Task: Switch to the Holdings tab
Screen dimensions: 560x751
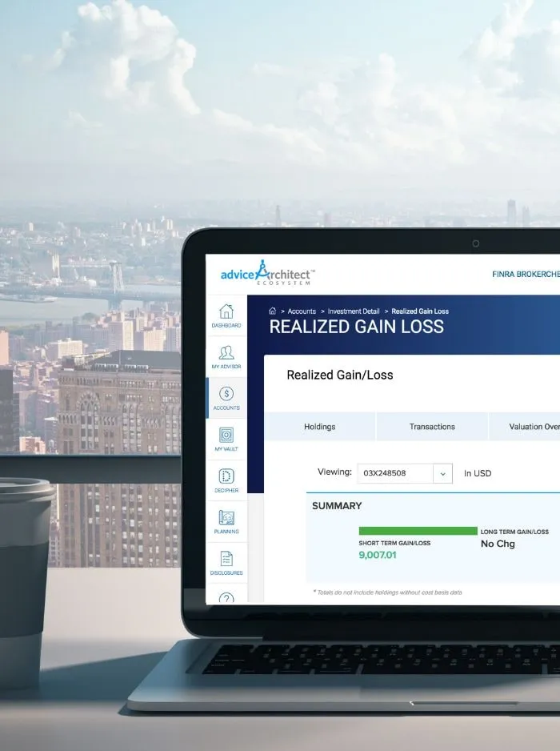Action: (x=320, y=426)
